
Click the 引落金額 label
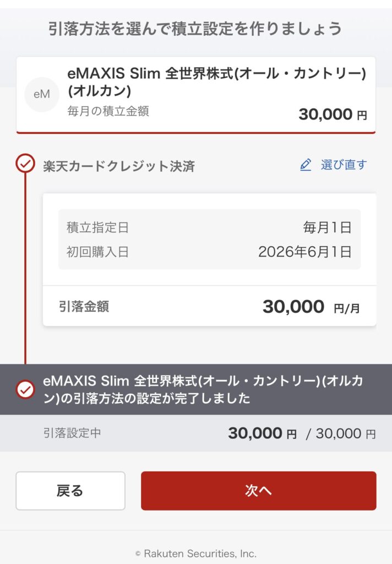84,306
